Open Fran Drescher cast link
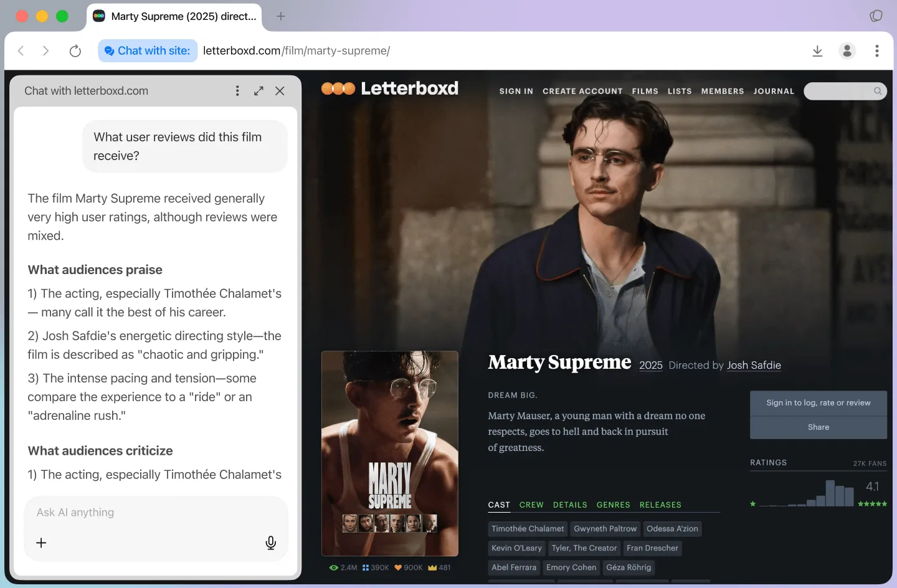The width and height of the screenshot is (897, 588). coord(652,548)
